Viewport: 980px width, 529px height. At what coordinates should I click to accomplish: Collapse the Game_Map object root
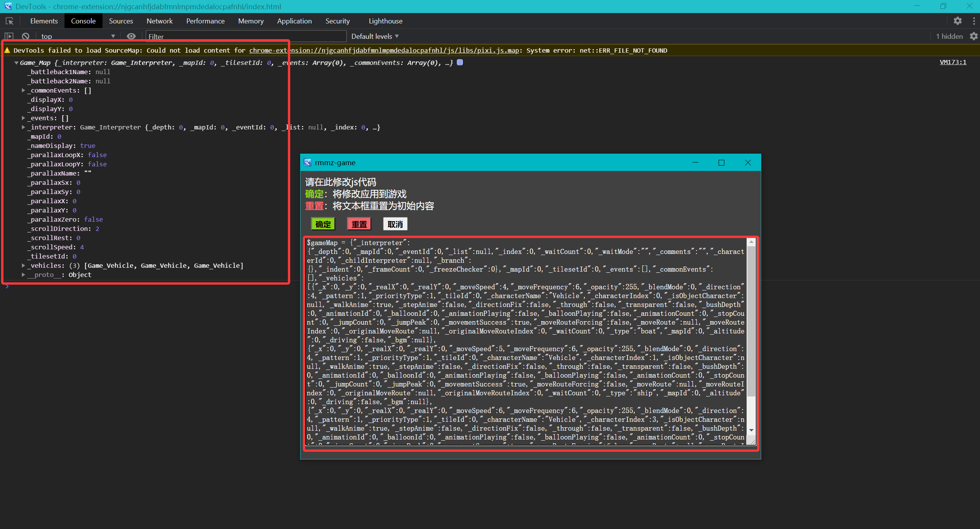tap(17, 63)
